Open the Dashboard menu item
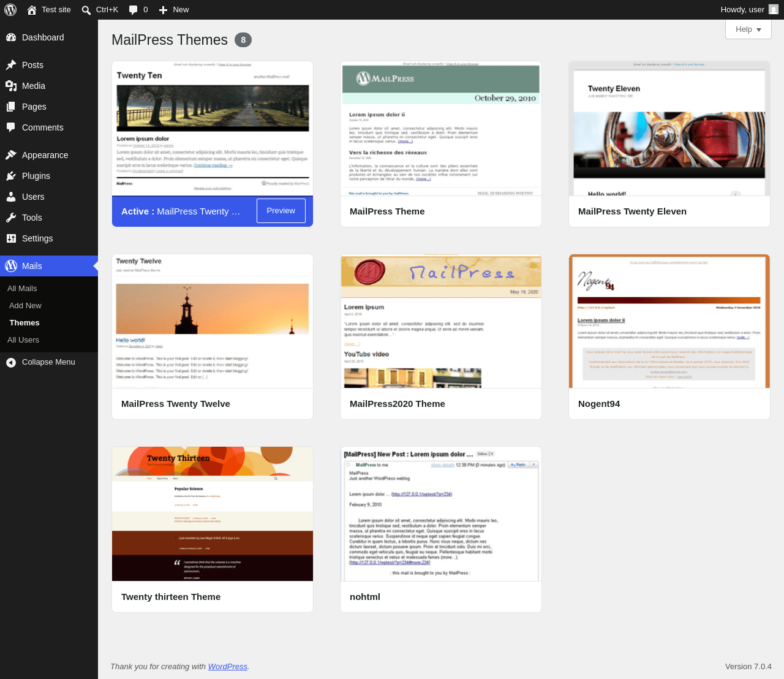Image resolution: width=784 pixels, height=679 pixels. point(49,37)
